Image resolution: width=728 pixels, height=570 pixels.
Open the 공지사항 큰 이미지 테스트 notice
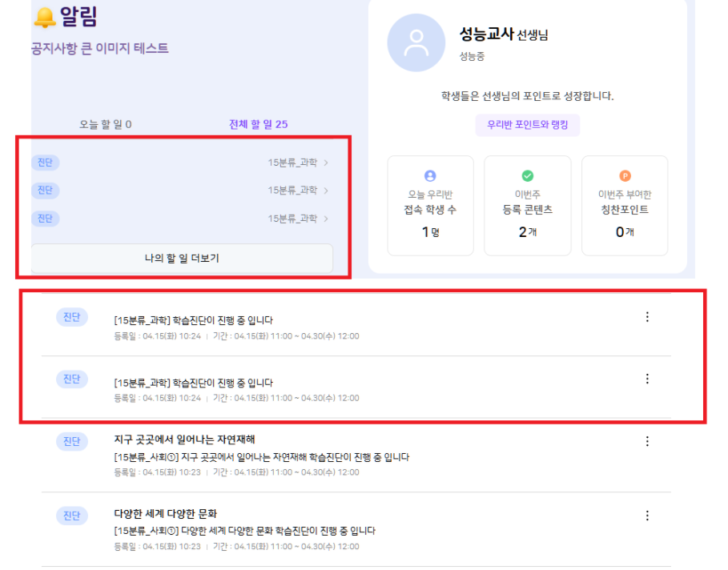[100, 48]
